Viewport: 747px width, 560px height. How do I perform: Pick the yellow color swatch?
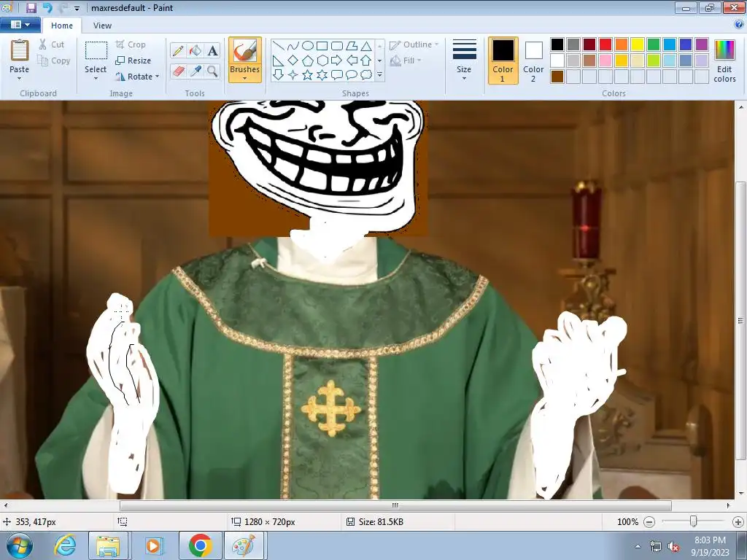[638, 44]
